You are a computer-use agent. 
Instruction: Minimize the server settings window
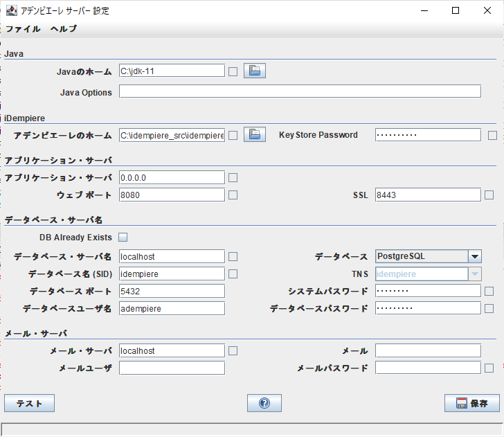point(424,10)
